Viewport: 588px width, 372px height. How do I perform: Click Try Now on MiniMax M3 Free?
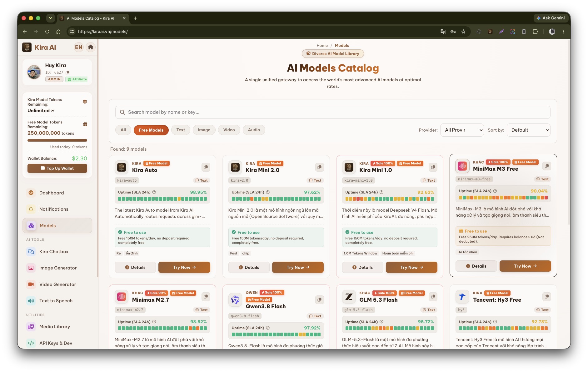click(x=525, y=266)
